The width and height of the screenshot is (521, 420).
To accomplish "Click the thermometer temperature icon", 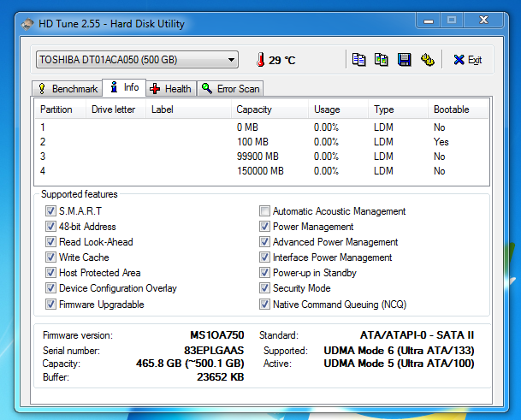I will tap(261, 60).
